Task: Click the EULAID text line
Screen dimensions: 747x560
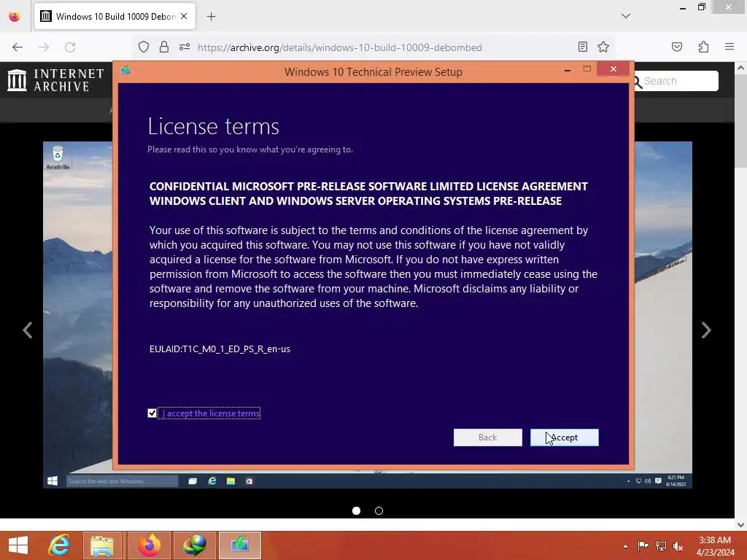Action: 220,349
